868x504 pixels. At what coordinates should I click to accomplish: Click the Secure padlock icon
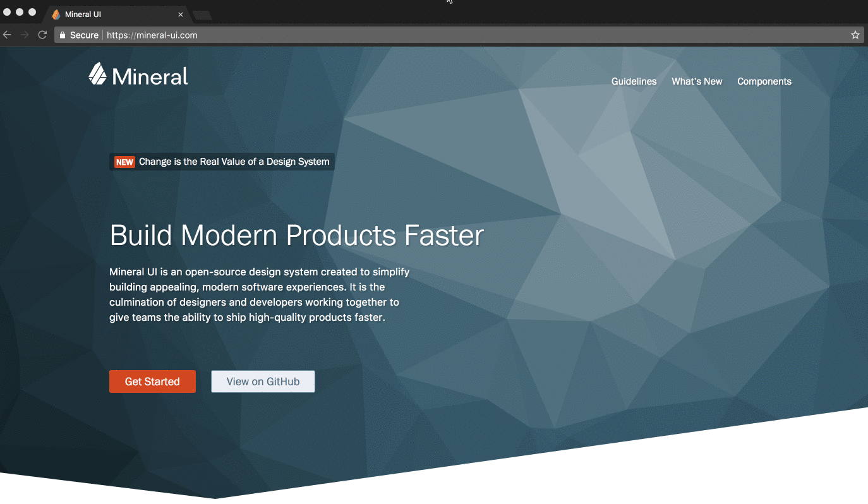pyautogui.click(x=63, y=35)
